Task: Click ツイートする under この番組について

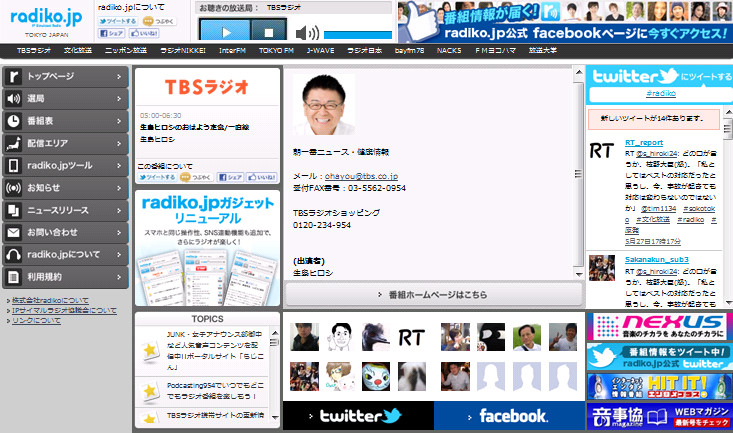Action: (x=157, y=177)
